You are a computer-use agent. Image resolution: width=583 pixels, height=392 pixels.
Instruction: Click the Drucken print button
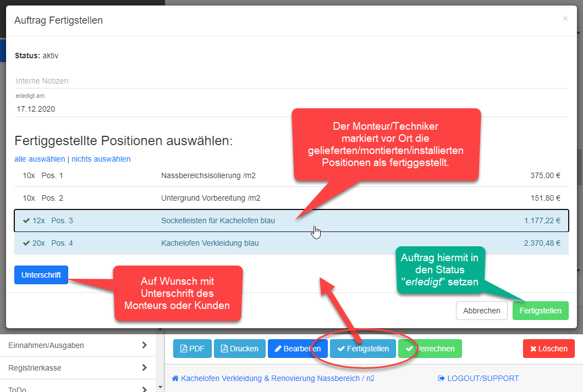(x=239, y=349)
